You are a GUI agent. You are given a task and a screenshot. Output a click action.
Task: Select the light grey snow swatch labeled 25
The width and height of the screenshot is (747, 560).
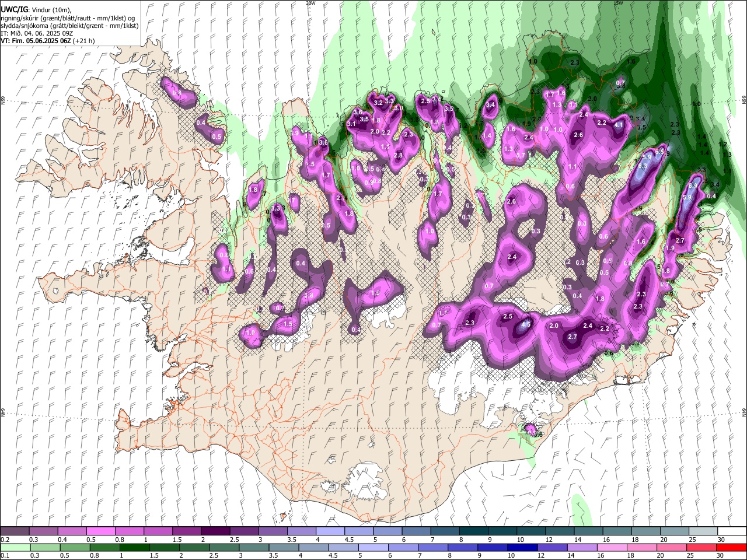point(703,531)
